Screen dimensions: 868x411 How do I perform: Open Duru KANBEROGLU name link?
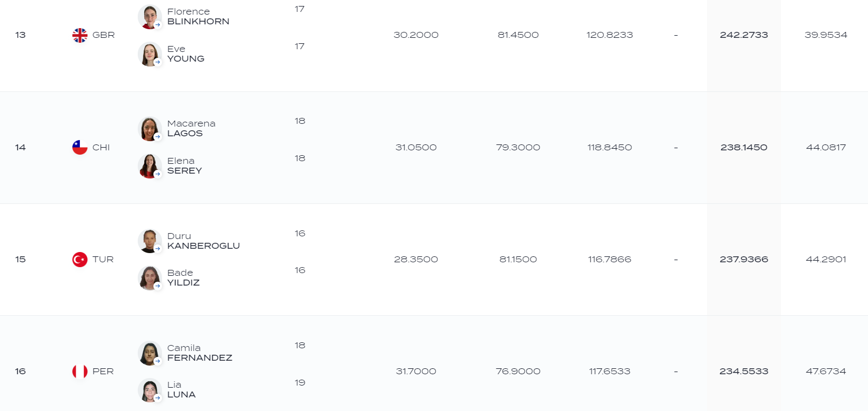204,241
